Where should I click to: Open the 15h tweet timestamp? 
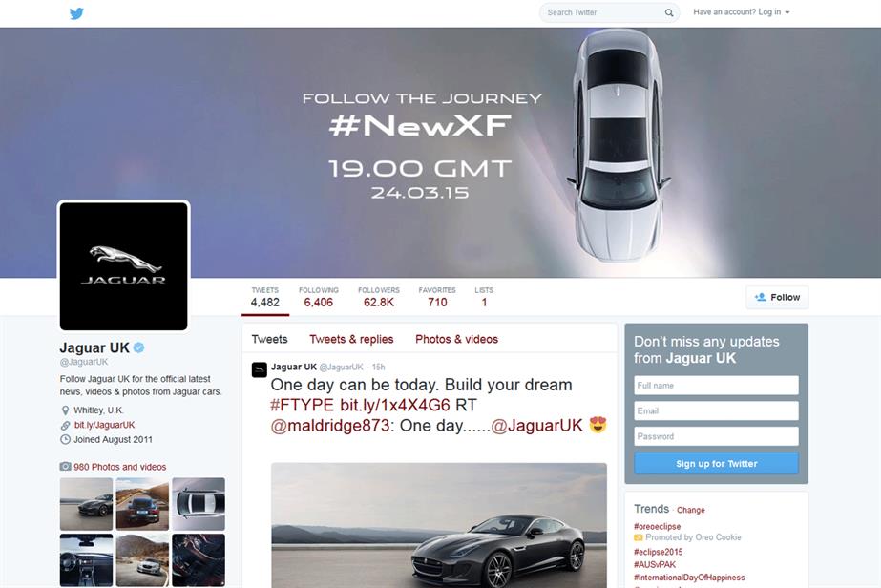coord(378,367)
